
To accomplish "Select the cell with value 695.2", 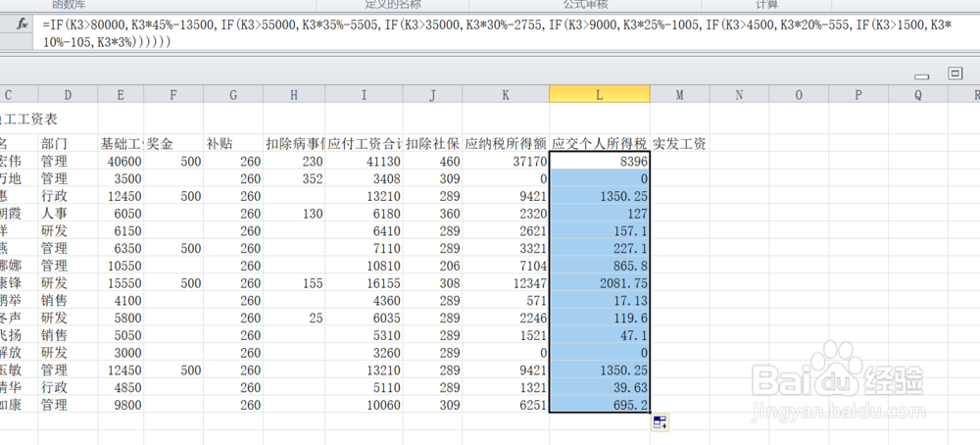I will click(x=600, y=405).
